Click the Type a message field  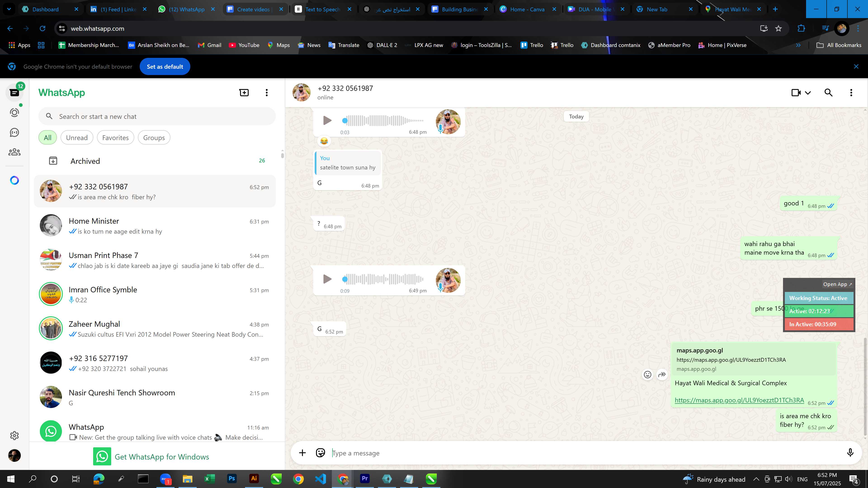click(586, 453)
